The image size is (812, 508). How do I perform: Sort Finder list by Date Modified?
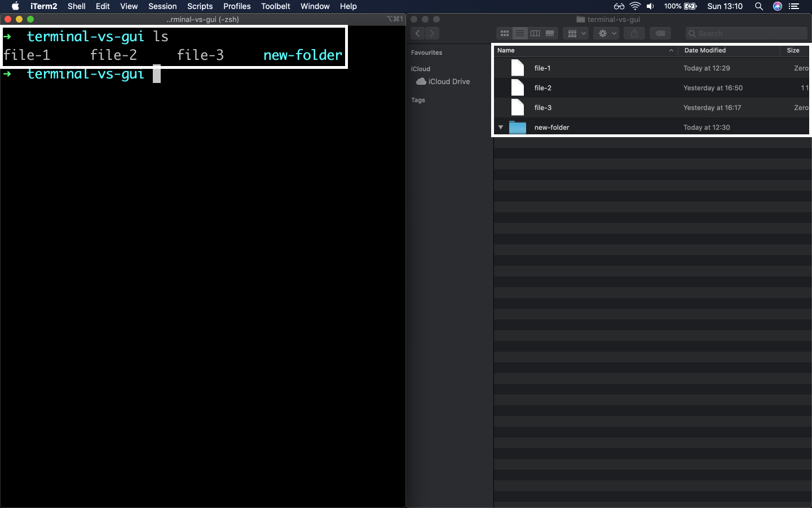point(729,50)
